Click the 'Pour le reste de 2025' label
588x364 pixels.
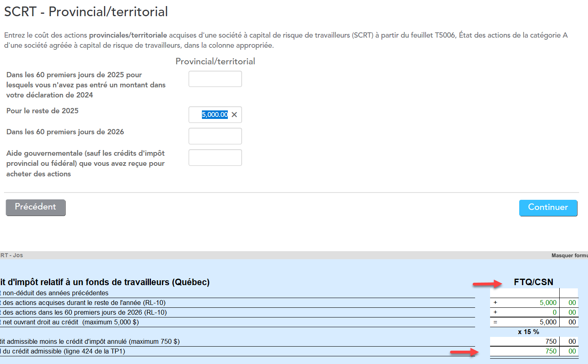(x=42, y=111)
